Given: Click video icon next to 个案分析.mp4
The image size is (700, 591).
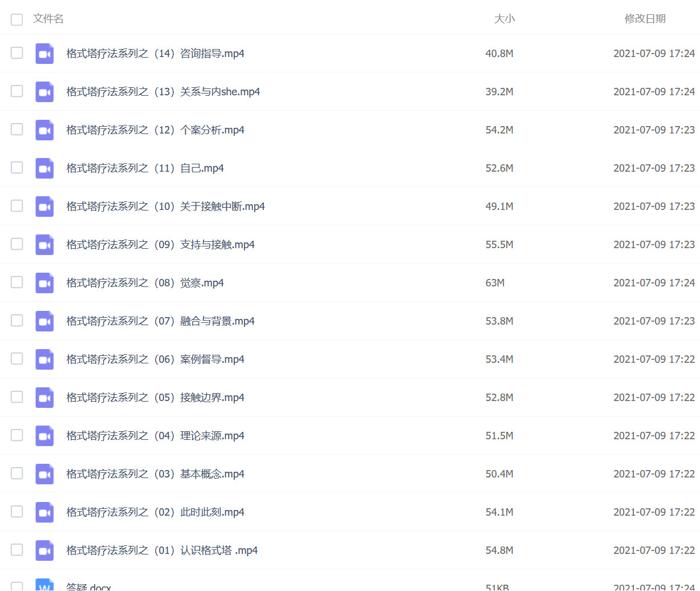Looking at the screenshot, I should (x=44, y=130).
